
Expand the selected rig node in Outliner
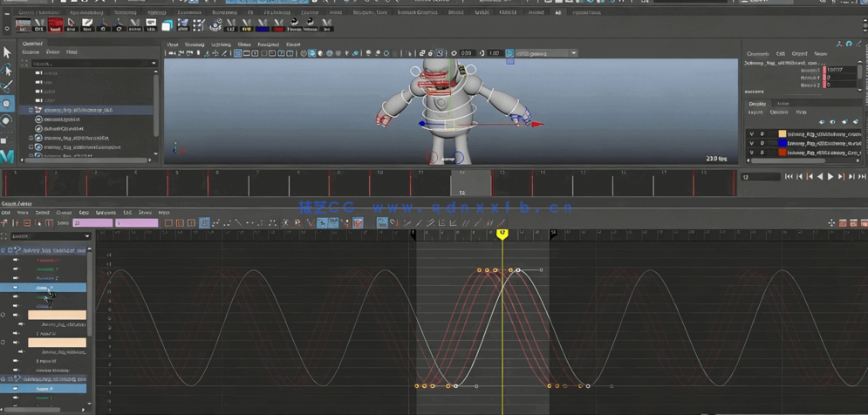[31, 111]
